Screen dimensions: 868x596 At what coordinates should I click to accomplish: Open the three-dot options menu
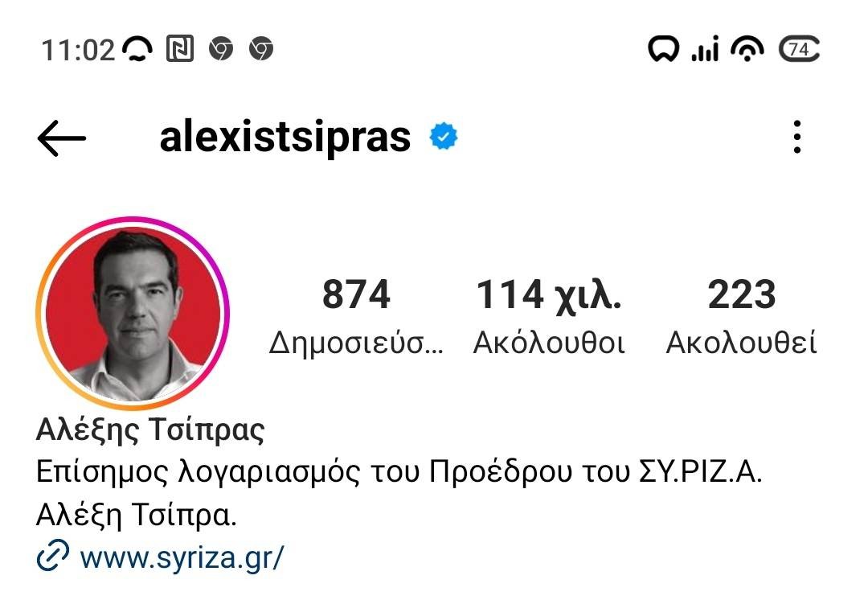[x=796, y=137]
